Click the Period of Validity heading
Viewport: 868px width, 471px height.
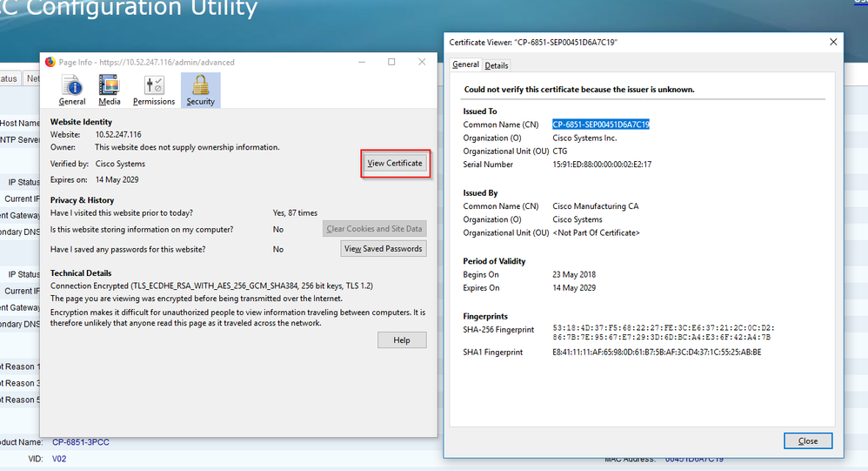coord(494,261)
